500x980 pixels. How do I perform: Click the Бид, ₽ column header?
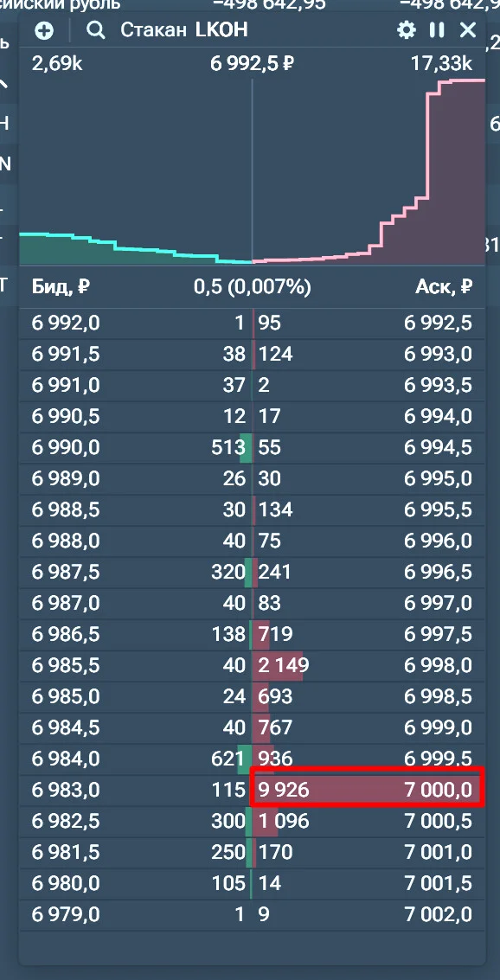(x=61, y=287)
